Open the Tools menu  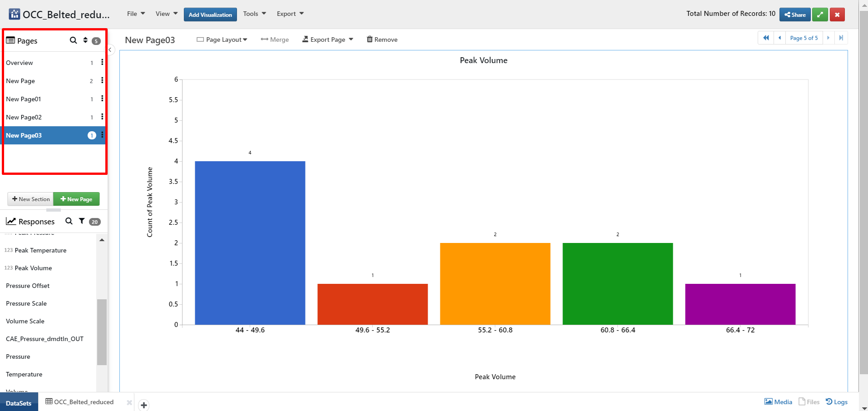254,14
